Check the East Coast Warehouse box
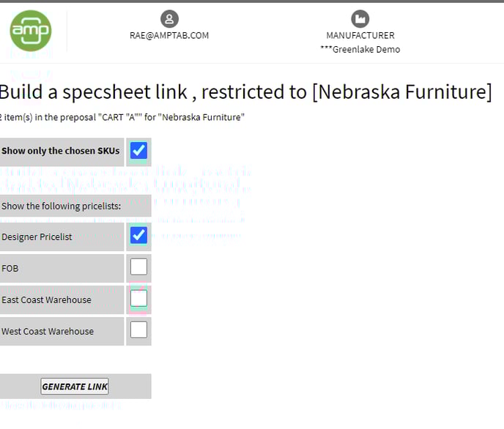Screen dimensions: 504x429 pos(138,298)
